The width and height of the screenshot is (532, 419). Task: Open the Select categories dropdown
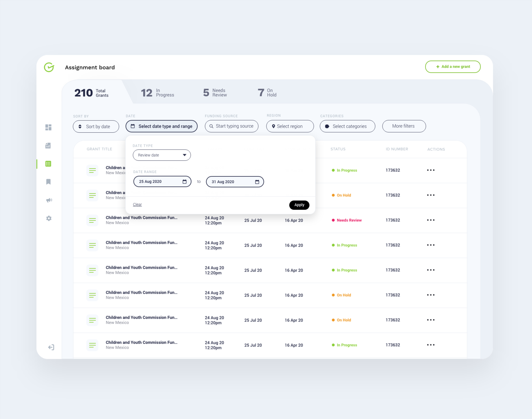(x=347, y=126)
